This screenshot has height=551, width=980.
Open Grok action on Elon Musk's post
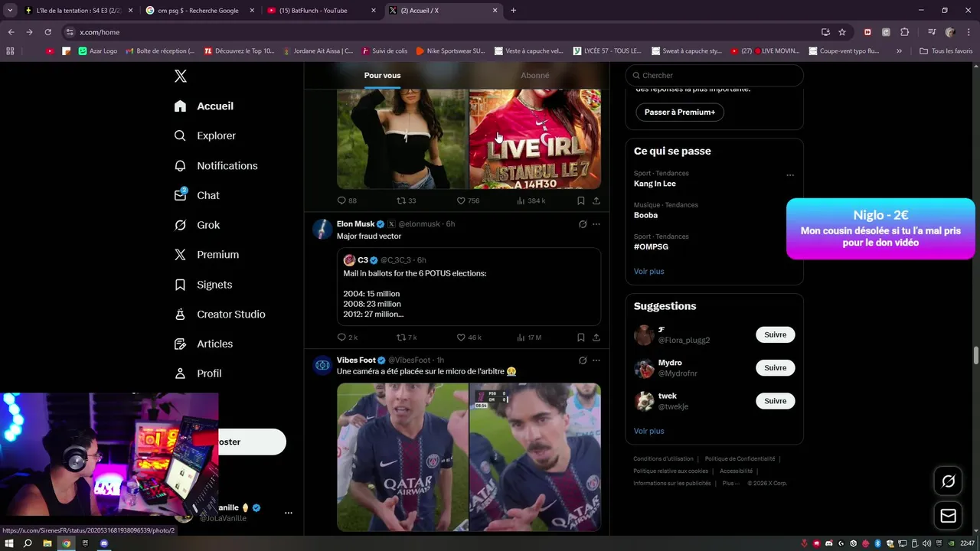(x=582, y=224)
